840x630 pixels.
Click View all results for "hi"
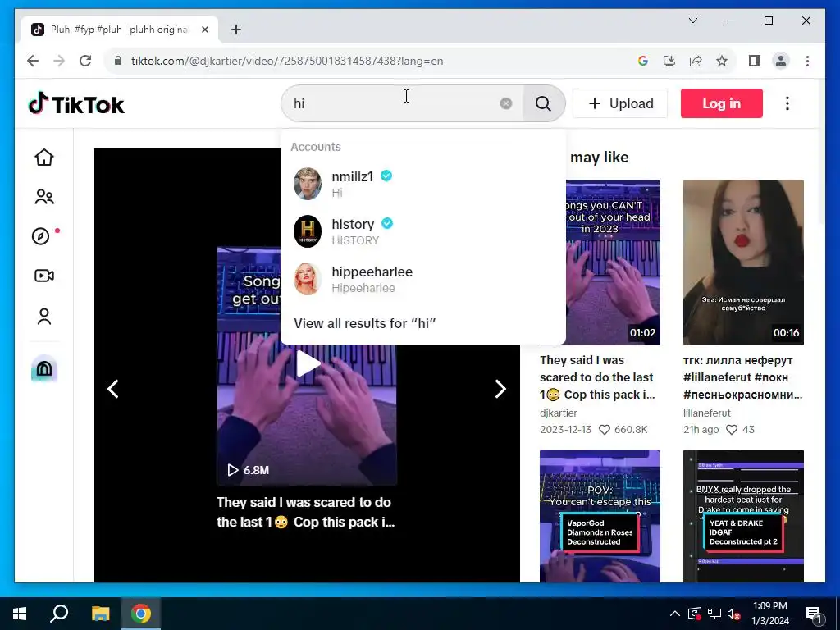(364, 323)
